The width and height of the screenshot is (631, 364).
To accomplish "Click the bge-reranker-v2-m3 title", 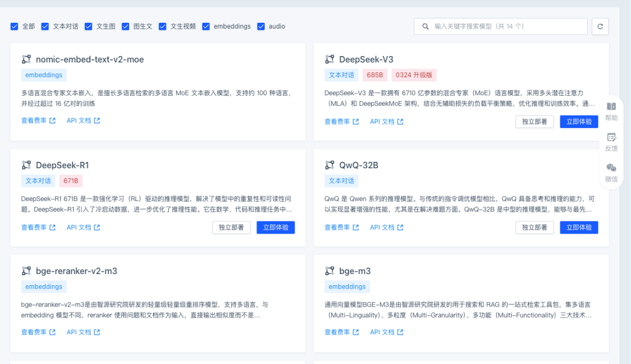I will click(x=77, y=271).
